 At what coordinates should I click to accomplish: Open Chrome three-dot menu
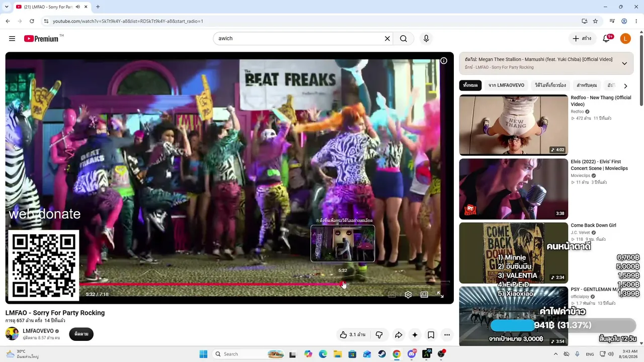(x=636, y=21)
